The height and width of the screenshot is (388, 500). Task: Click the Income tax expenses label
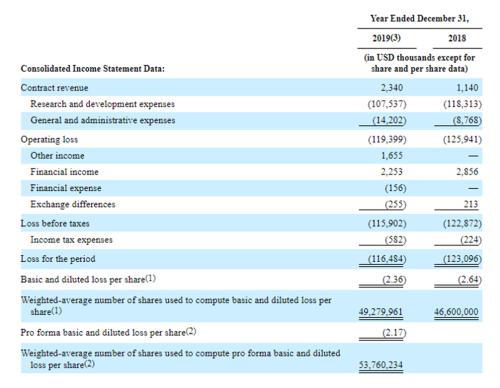coord(71,240)
